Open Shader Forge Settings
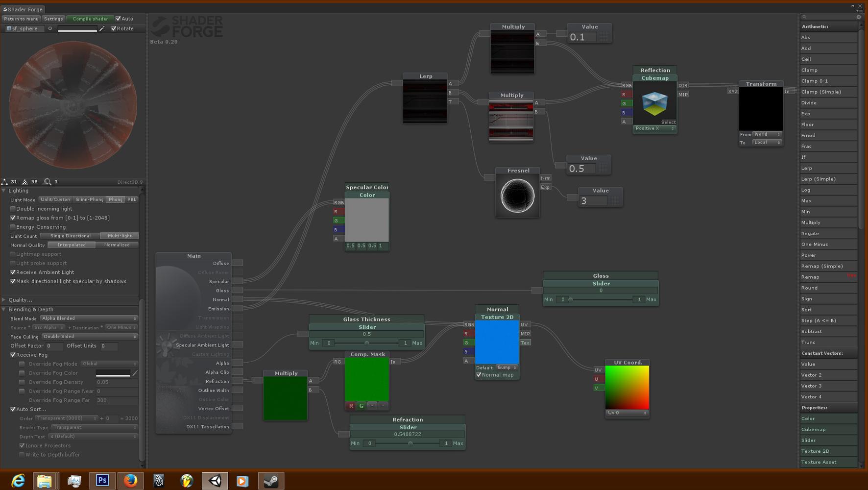Image resolution: width=868 pixels, height=490 pixels. point(53,19)
